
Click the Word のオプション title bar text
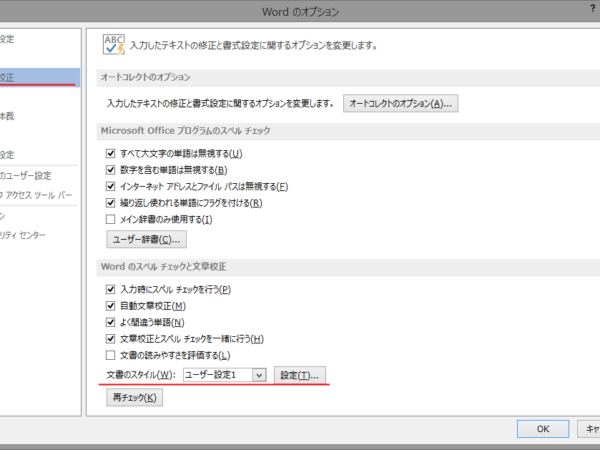pos(300,12)
